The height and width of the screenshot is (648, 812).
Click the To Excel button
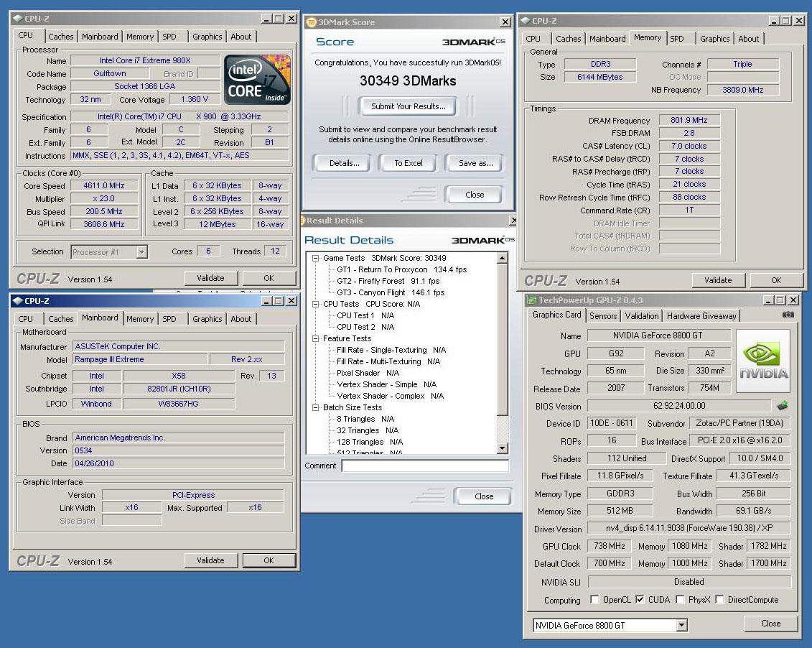pyautogui.click(x=408, y=163)
